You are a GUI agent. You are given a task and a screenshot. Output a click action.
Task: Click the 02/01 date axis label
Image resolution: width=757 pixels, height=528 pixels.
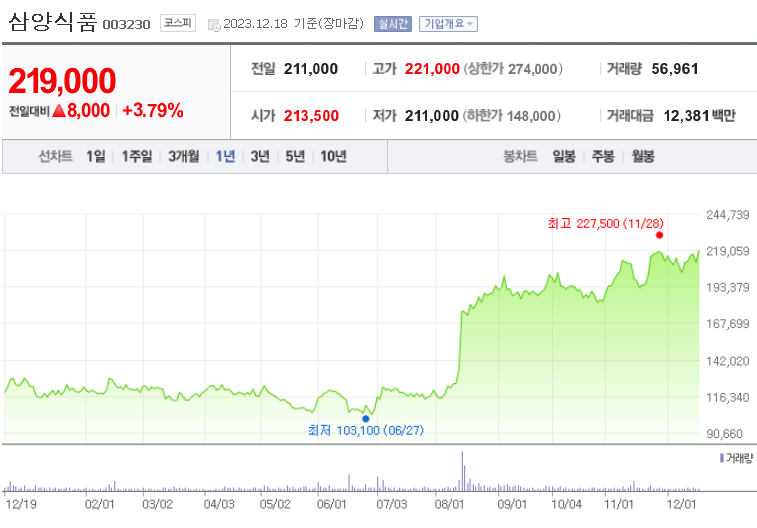pyautogui.click(x=99, y=504)
